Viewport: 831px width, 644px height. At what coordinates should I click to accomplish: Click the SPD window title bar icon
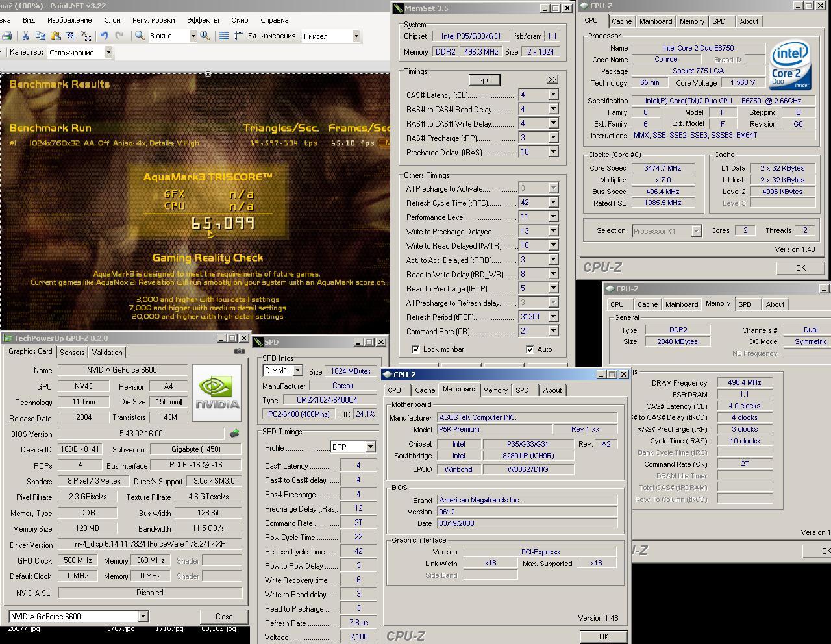[258, 342]
